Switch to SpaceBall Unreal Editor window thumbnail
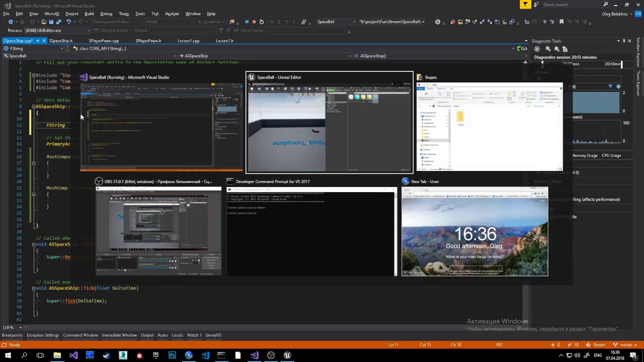Viewport: 644px width, 362px height. [x=330, y=122]
